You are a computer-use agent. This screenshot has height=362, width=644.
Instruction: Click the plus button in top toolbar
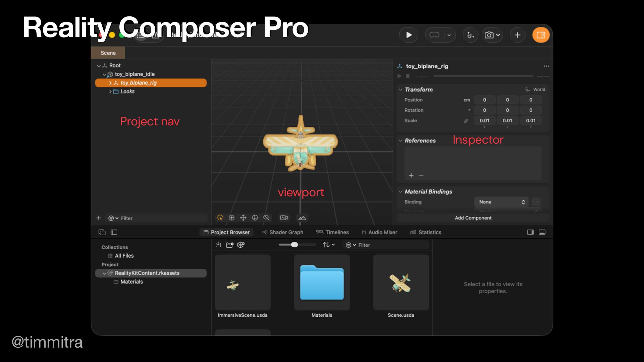517,35
